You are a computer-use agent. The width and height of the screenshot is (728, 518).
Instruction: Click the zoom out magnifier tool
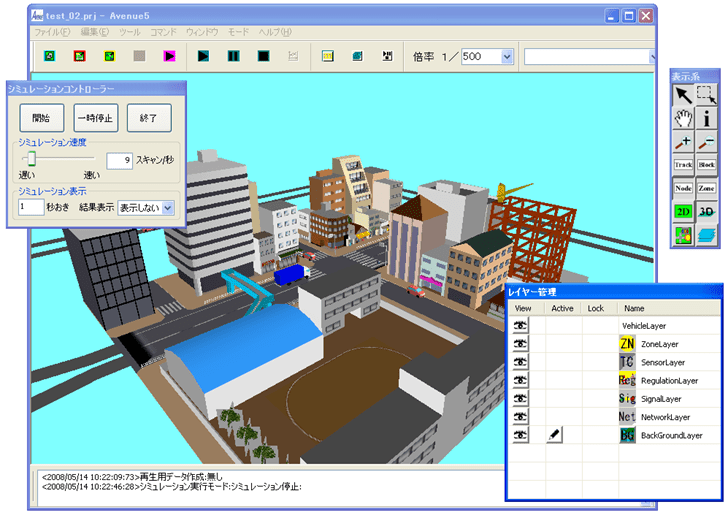tap(706, 142)
